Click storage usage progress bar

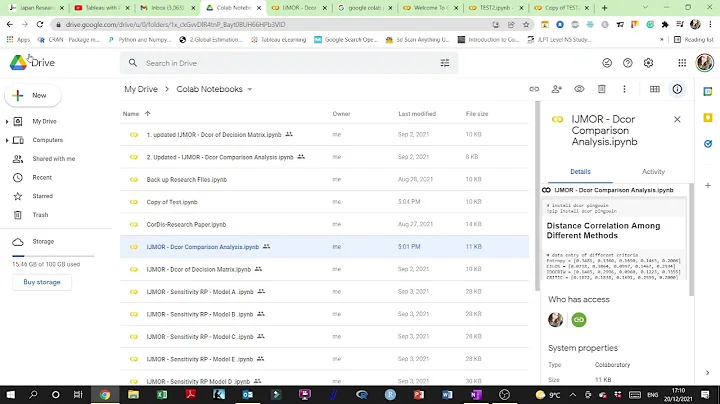[53, 256]
